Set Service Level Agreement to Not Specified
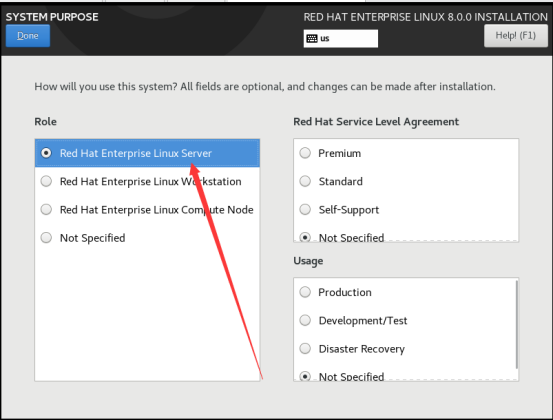The image size is (553, 420). point(406,237)
